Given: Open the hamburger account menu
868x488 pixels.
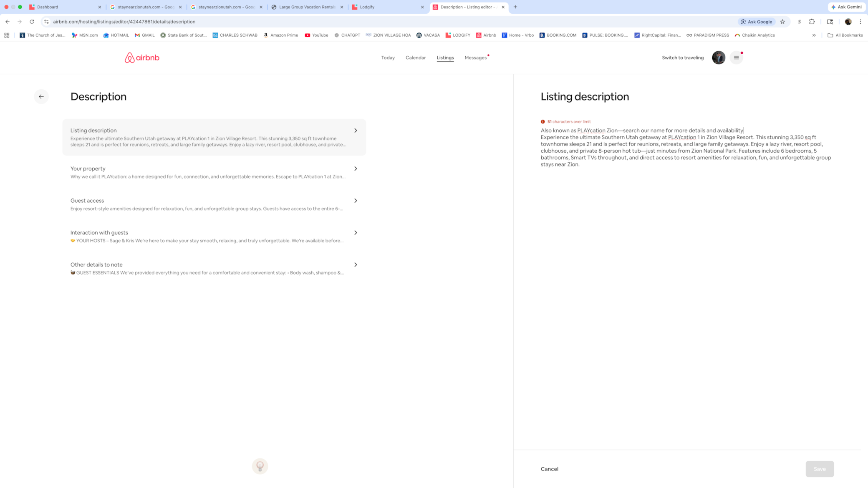Looking at the screenshot, I should (x=737, y=58).
